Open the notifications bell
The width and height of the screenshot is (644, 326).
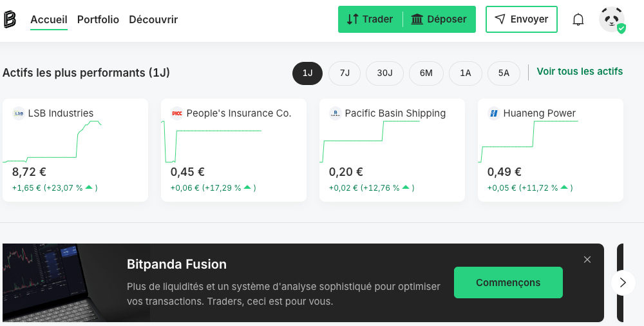click(578, 19)
